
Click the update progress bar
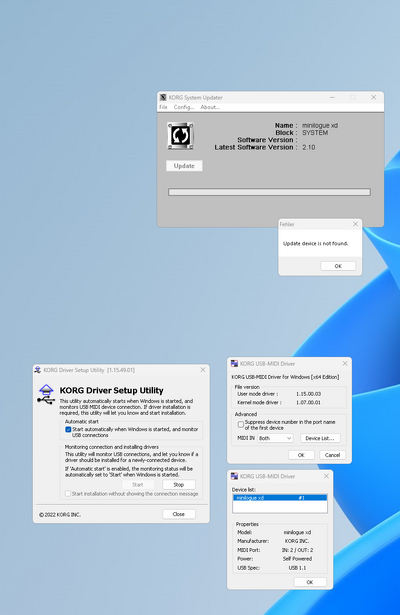click(269, 192)
